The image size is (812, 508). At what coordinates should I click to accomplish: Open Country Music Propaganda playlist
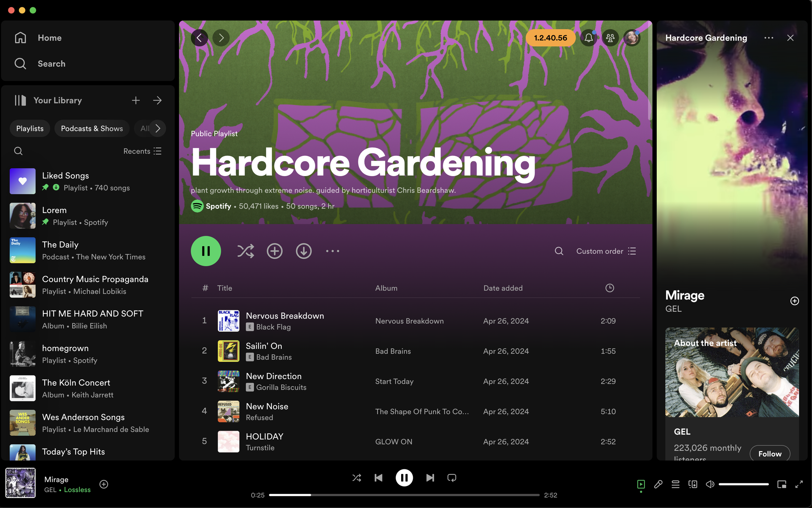pos(88,285)
